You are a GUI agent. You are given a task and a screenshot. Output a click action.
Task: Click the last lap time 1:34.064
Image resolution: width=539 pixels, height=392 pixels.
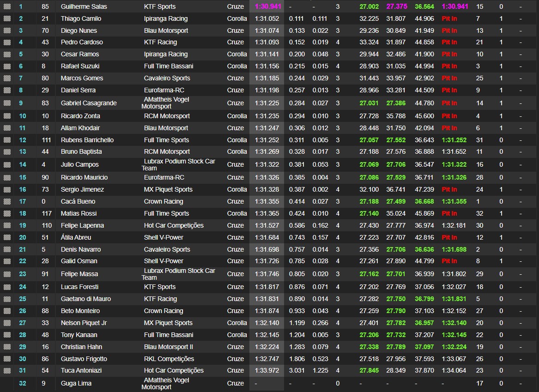(454, 371)
